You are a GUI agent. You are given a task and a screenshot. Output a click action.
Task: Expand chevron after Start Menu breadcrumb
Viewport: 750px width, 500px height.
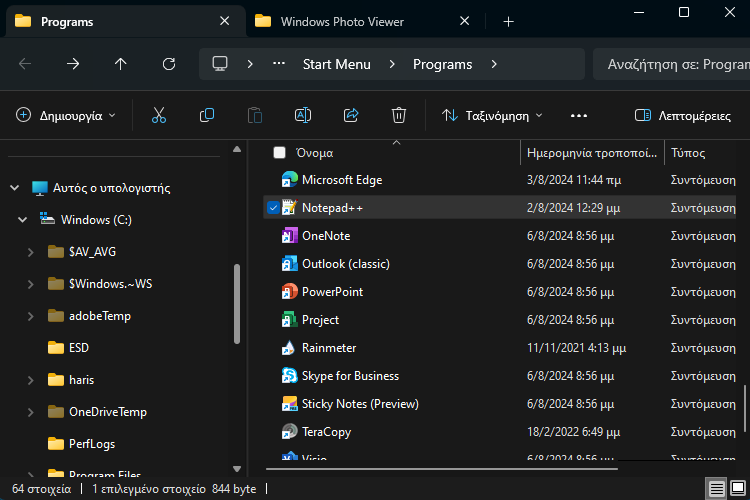click(392, 64)
